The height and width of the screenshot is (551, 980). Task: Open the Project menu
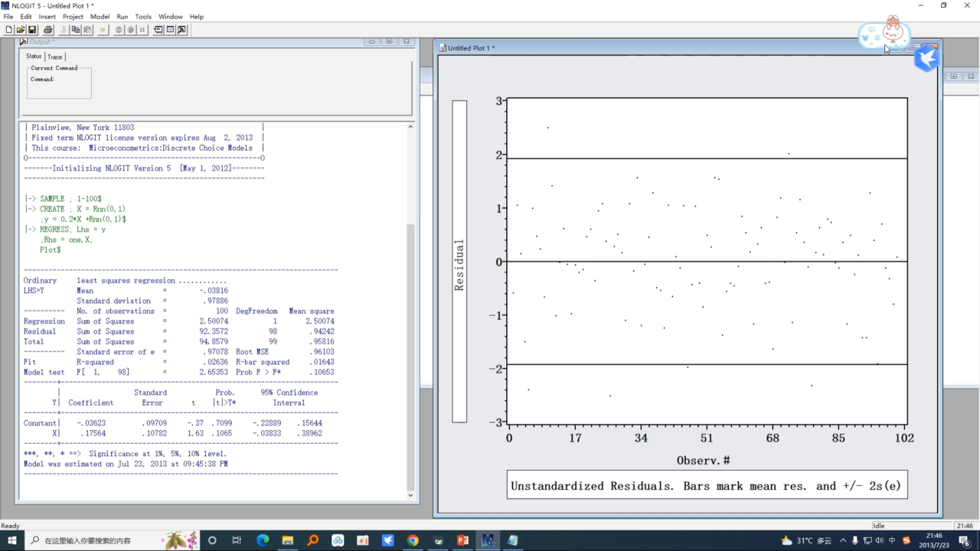click(x=73, y=16)
